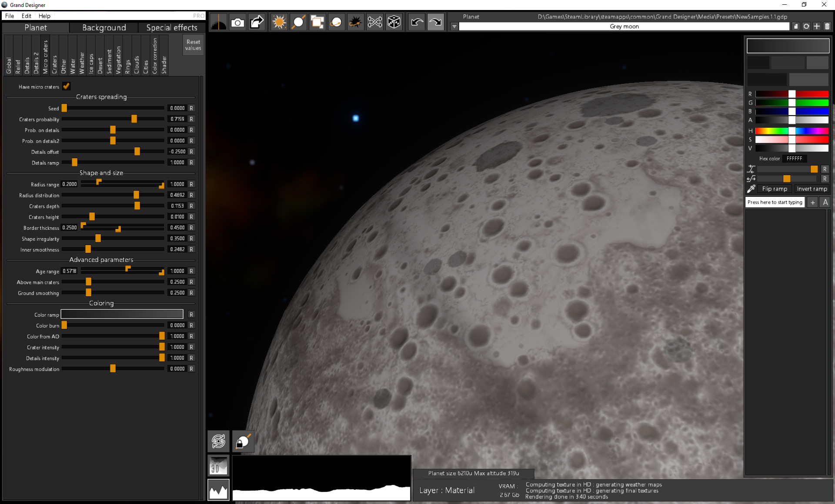Image resolution: width=835 pixels, height=504 pixels.
Task: Toggle the rotation icon above the heightmap
Action: [218, 441]
